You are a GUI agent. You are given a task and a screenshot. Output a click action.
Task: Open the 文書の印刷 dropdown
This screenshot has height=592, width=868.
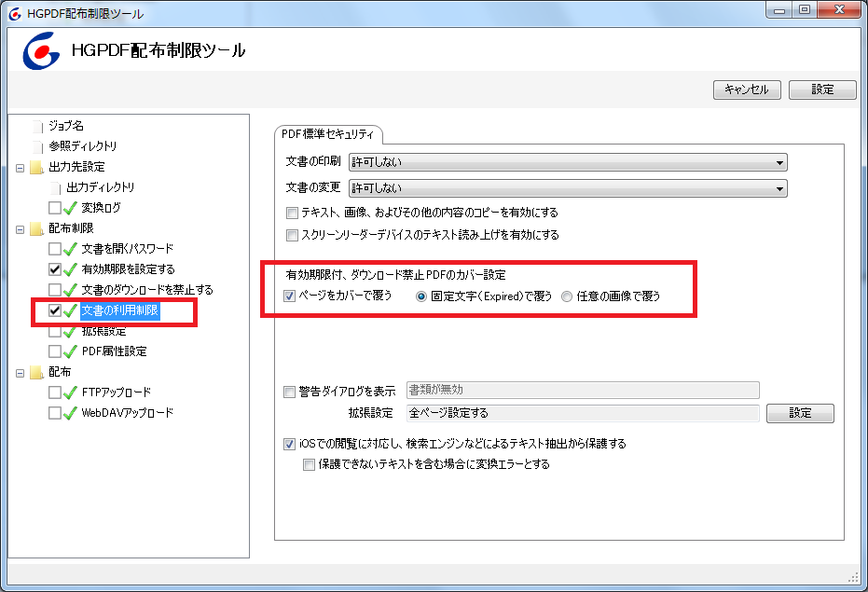point(568,162)
